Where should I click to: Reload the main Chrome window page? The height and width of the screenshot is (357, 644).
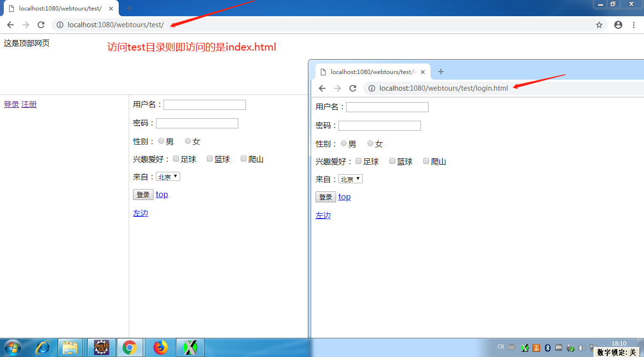tap(41, 25)
